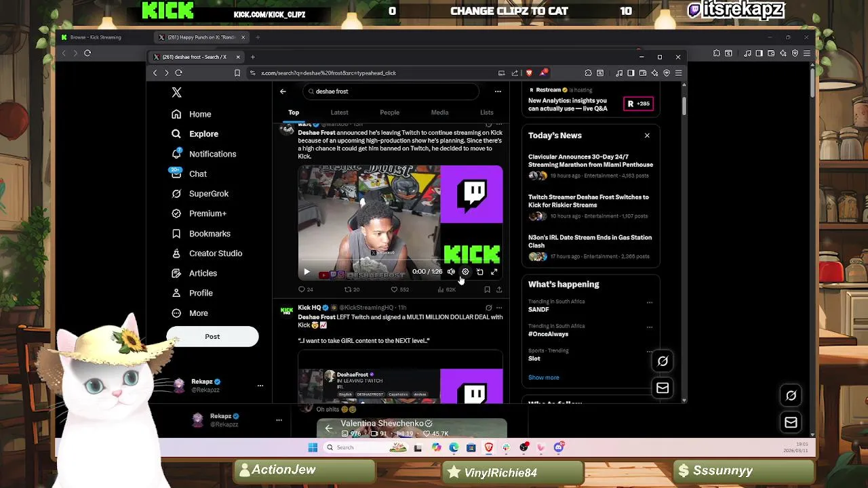Open Chat in X sidebar
The image size is (868, 488).
click(189, 174)
